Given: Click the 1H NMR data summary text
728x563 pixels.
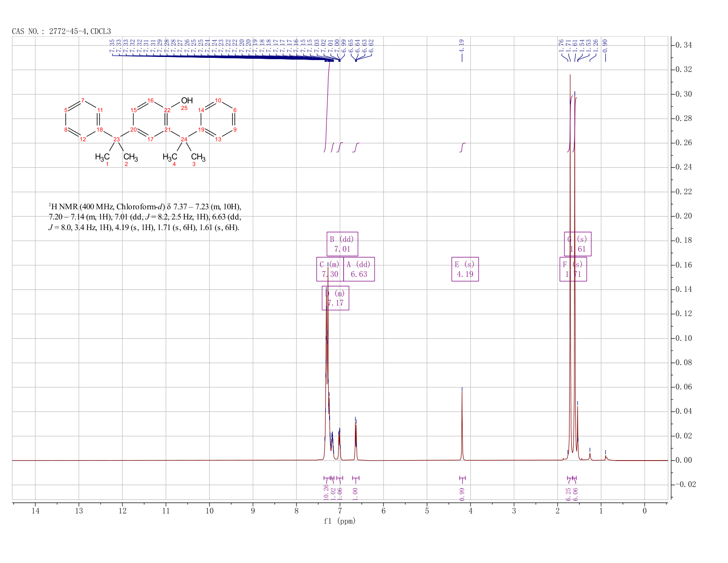Looking at the screenshot, I should tap(145, 217).
